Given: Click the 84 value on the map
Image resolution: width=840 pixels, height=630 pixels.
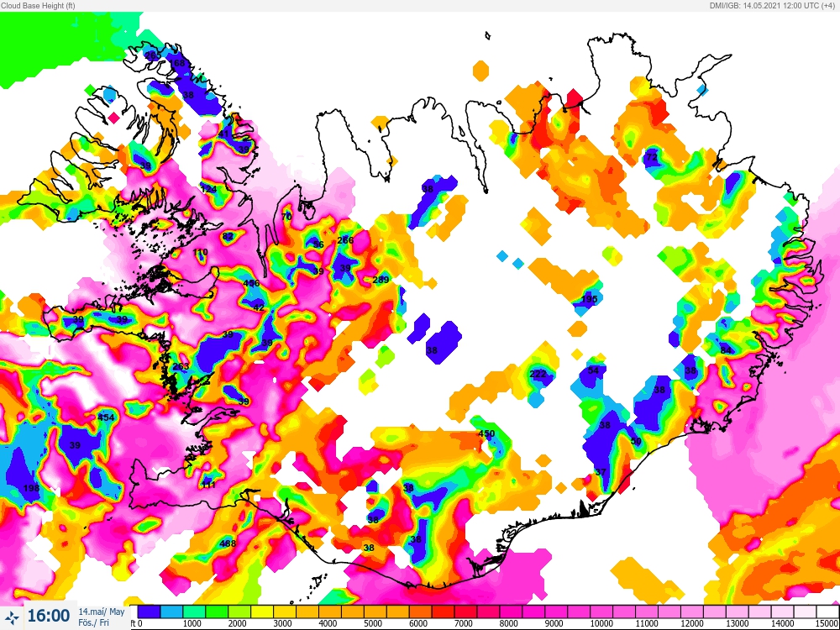Looking at the screenshot, I should pos(726,350).
